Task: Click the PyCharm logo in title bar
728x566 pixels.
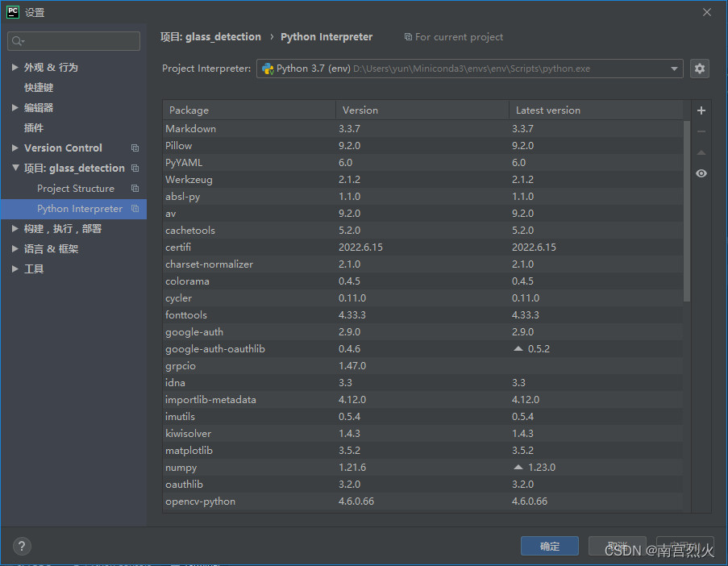Action: tap(13, 12)
